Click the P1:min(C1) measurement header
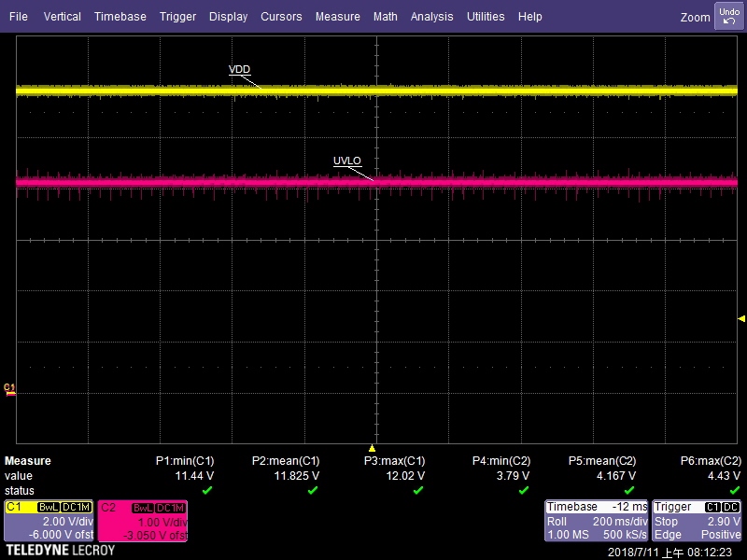747x560 pixels. (185, 461)
